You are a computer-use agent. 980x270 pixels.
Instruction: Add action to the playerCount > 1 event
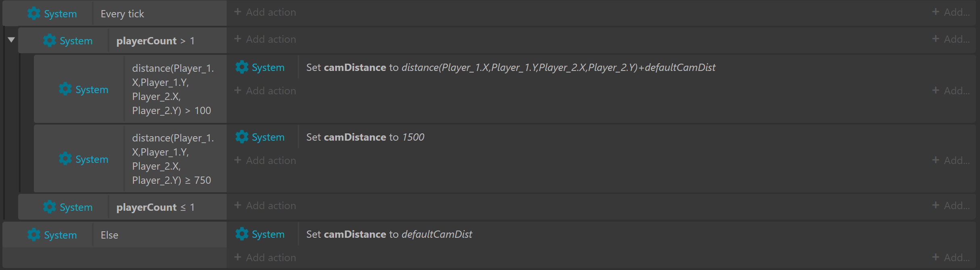click(x=265, y=39)
